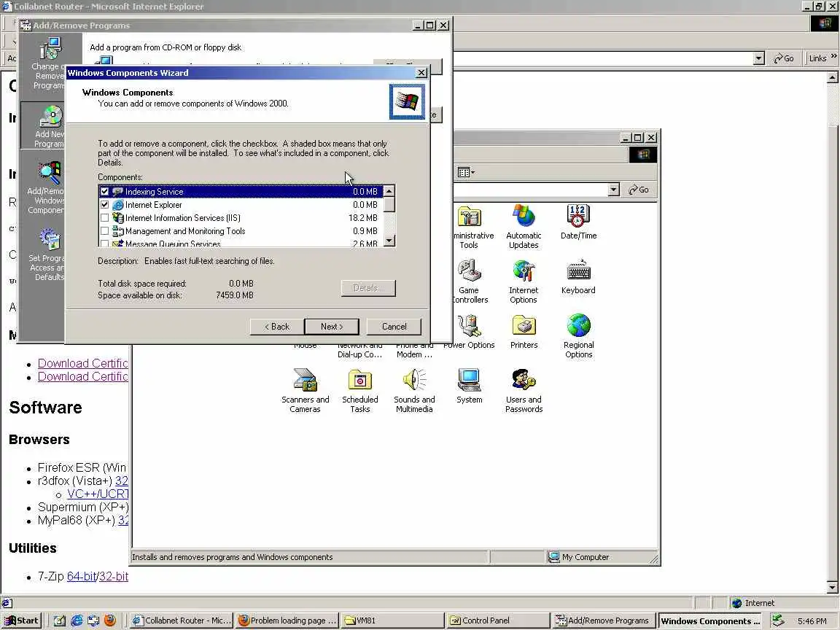This screenshot has width=840, height=630.
Task: Click the system tray network icon
Action: (778, 621)
